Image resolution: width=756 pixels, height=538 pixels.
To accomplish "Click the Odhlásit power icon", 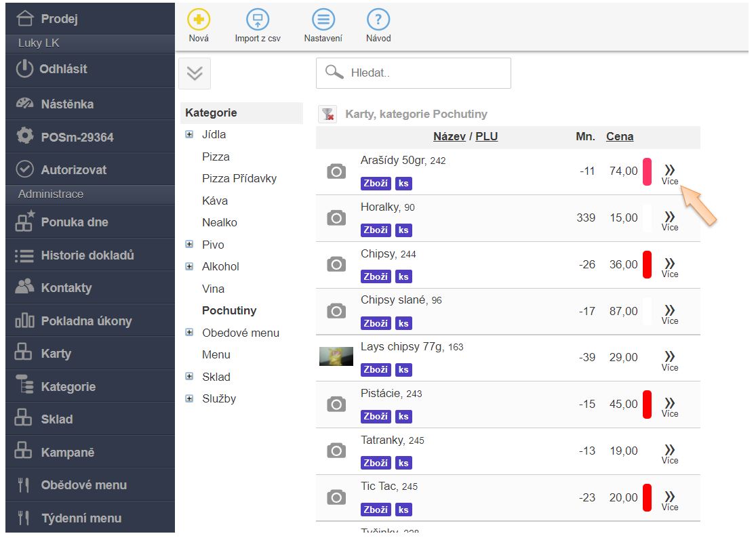I will coord(24,69).
